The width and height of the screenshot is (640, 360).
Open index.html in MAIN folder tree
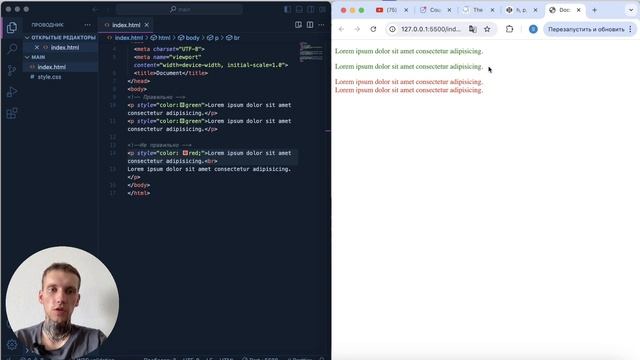coord(51,67)
